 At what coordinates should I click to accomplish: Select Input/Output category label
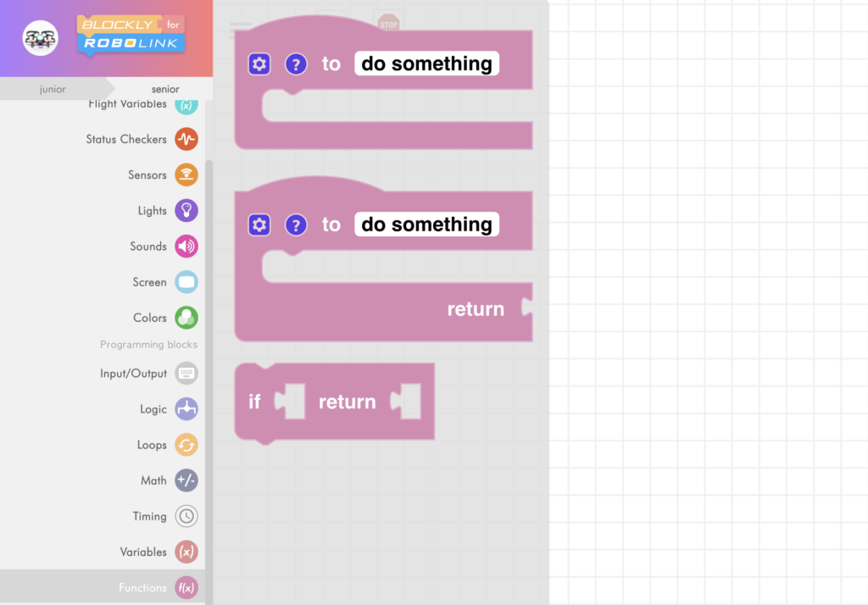(x=133, y=374)
